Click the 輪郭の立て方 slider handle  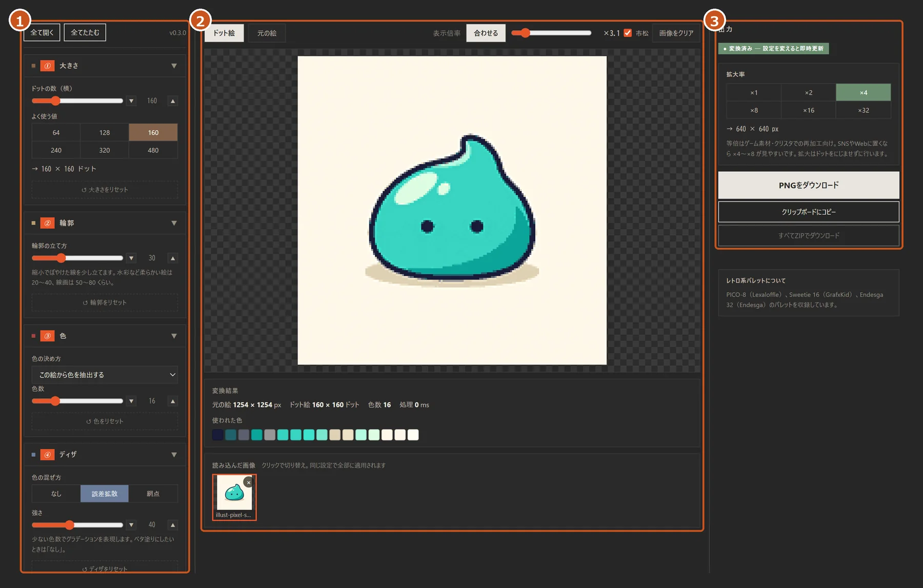pos(61,258)
